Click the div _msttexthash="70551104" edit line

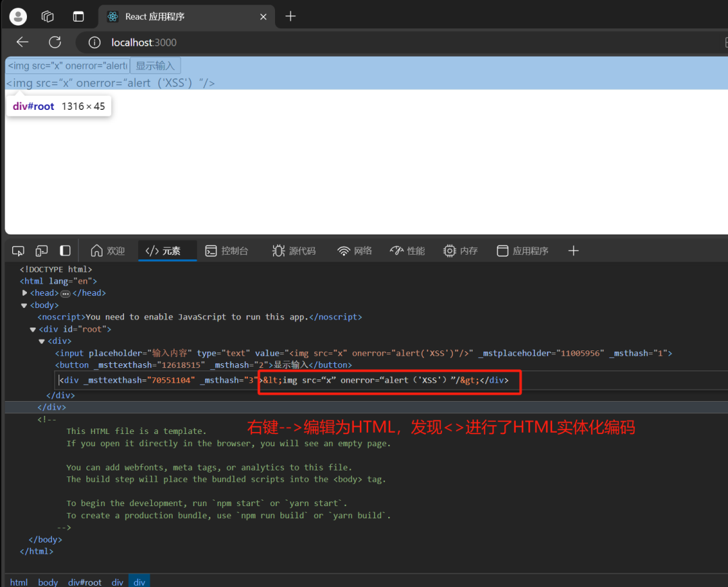coord(283,380)
